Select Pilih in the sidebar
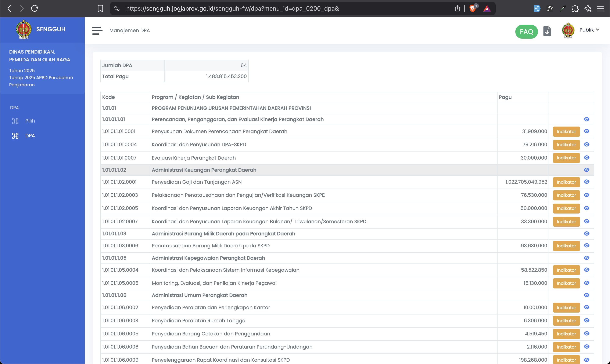 pos(30,121)
